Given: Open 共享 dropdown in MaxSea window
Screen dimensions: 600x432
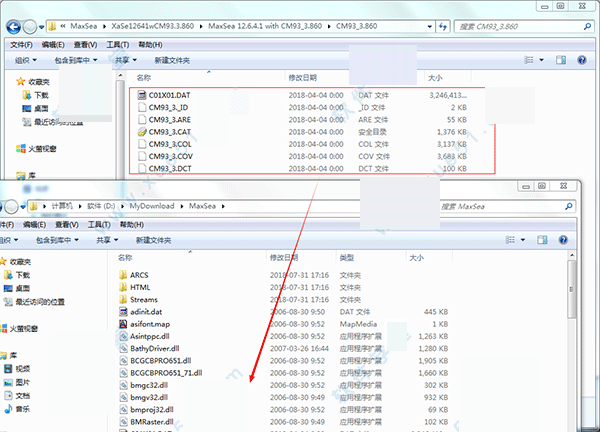Looking at the screenshot, I should click(107, 240).
